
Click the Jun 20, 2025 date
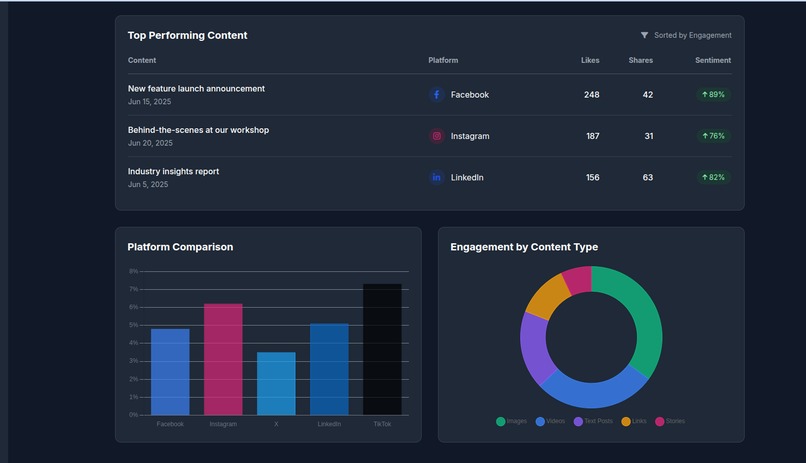pyautogui.click(x=150, y=143)
